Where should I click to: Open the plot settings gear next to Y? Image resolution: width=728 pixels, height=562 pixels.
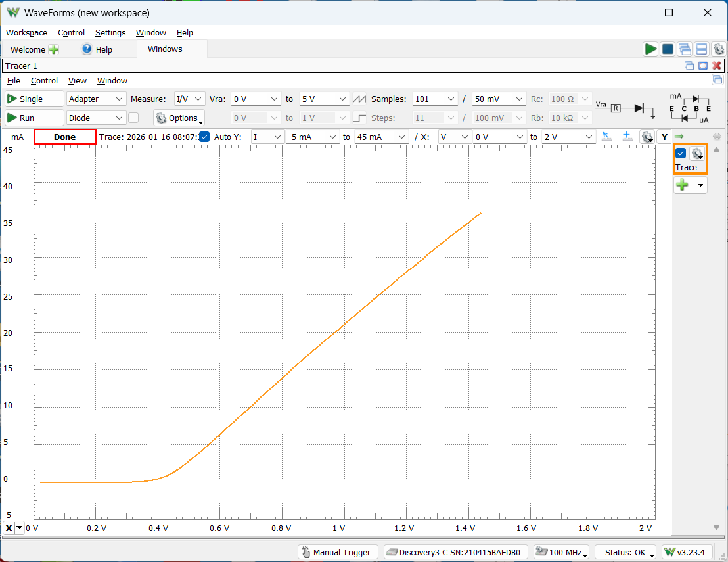[647, 137]
